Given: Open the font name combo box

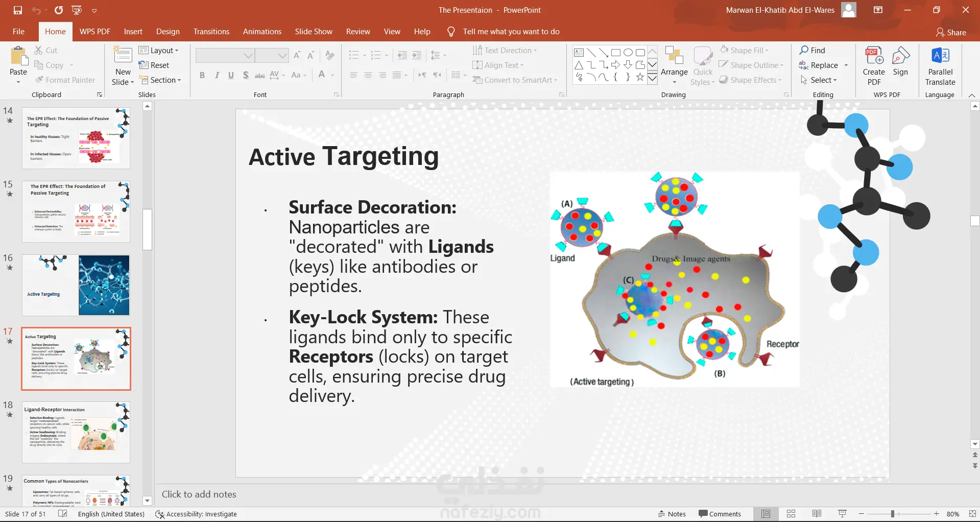Looking at the screenshot, I should coord(225,55).
